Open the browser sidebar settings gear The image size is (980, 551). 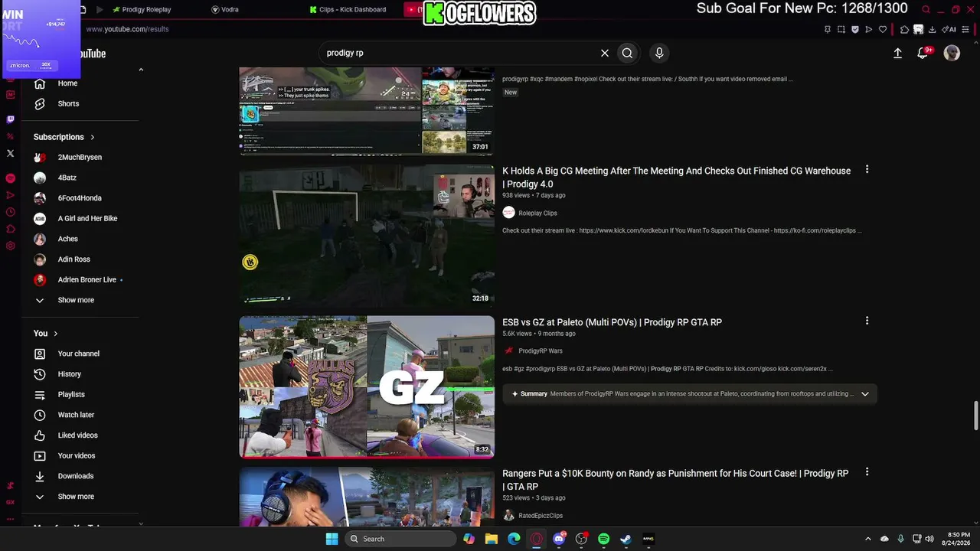(10, 246)
